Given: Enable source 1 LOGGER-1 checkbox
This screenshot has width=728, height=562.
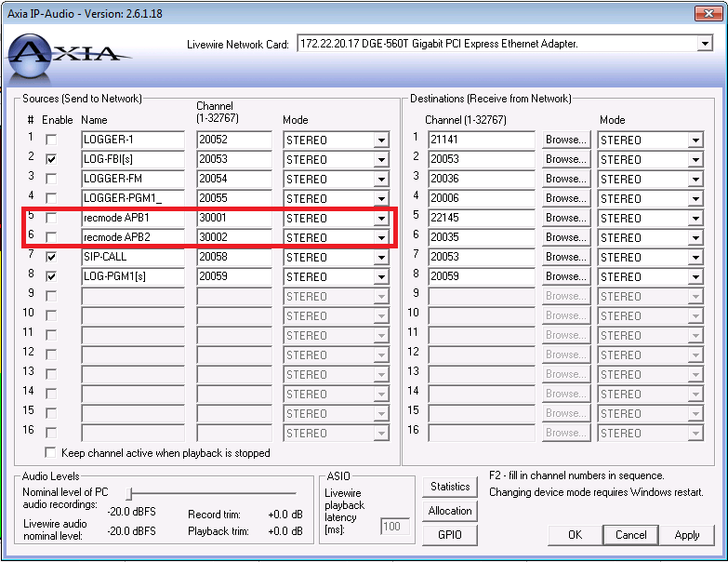Looking at the screenshot, I should coord(51,140).
